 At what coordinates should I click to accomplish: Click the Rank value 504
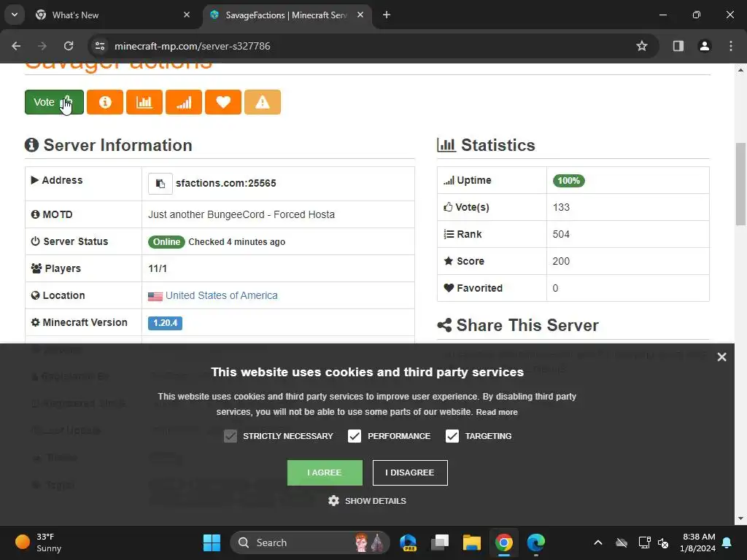tap(561, 234)
